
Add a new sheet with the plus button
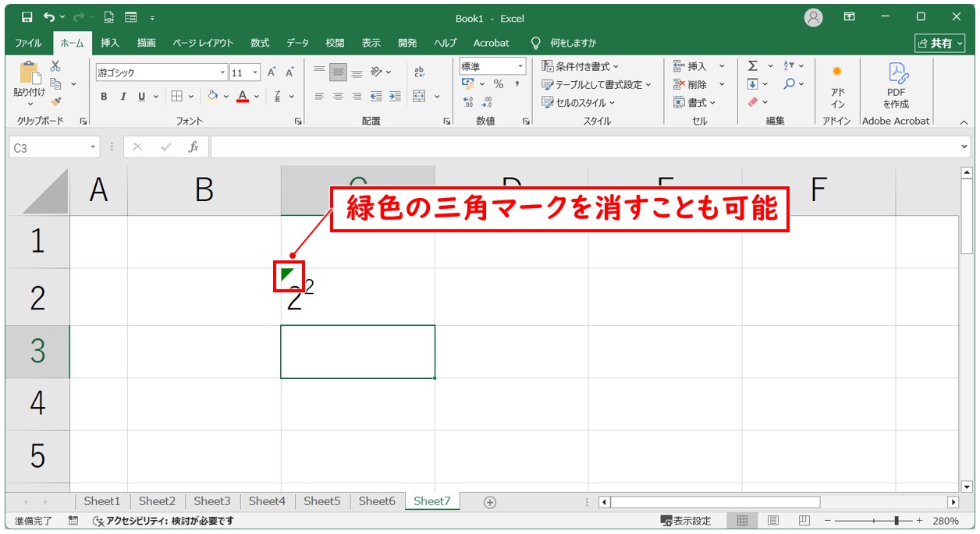pos(490,502)
